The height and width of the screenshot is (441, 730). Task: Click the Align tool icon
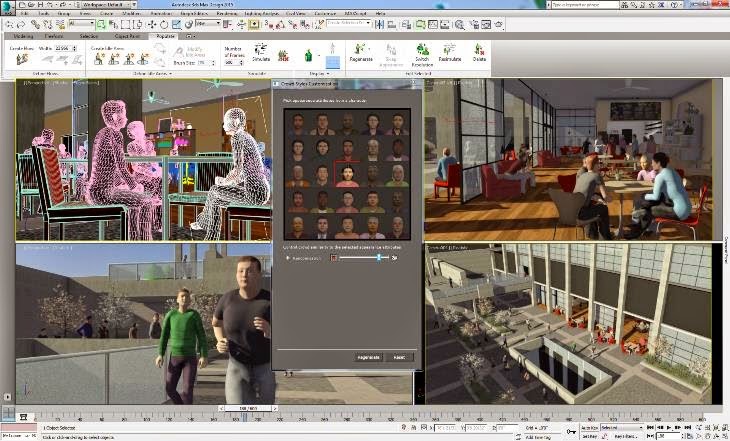(392, 25)
